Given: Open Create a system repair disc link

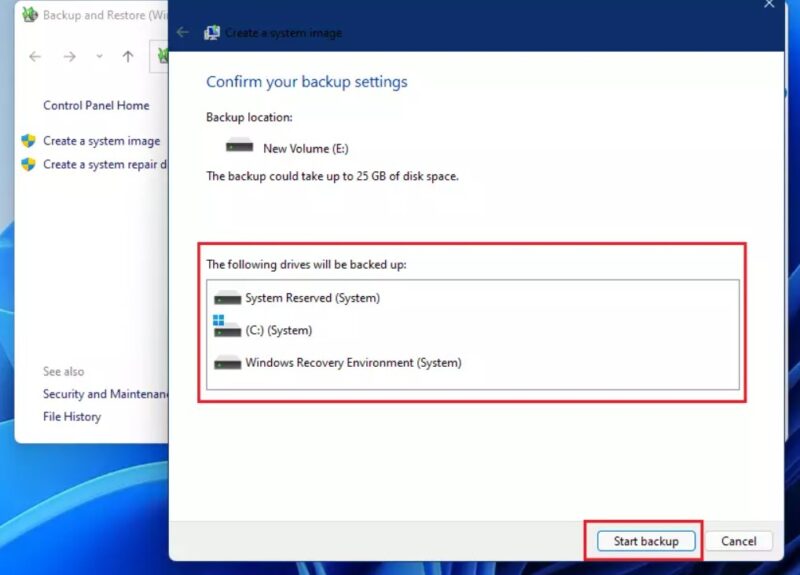Looking at the screenshot, I should [x=105, y=164].
